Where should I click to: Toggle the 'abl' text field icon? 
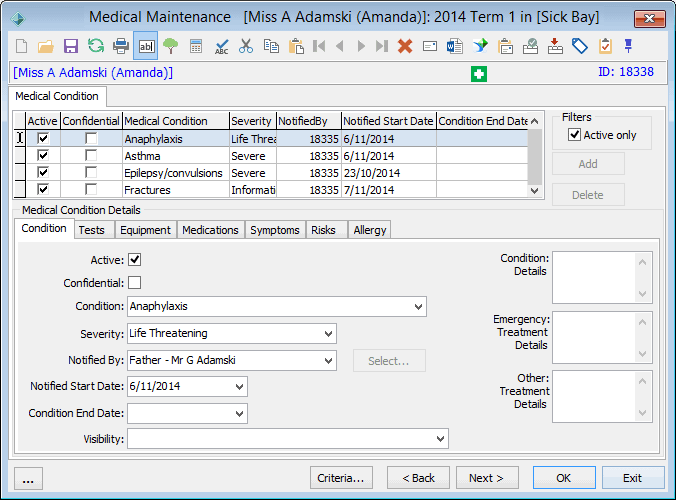pos(146,46)
